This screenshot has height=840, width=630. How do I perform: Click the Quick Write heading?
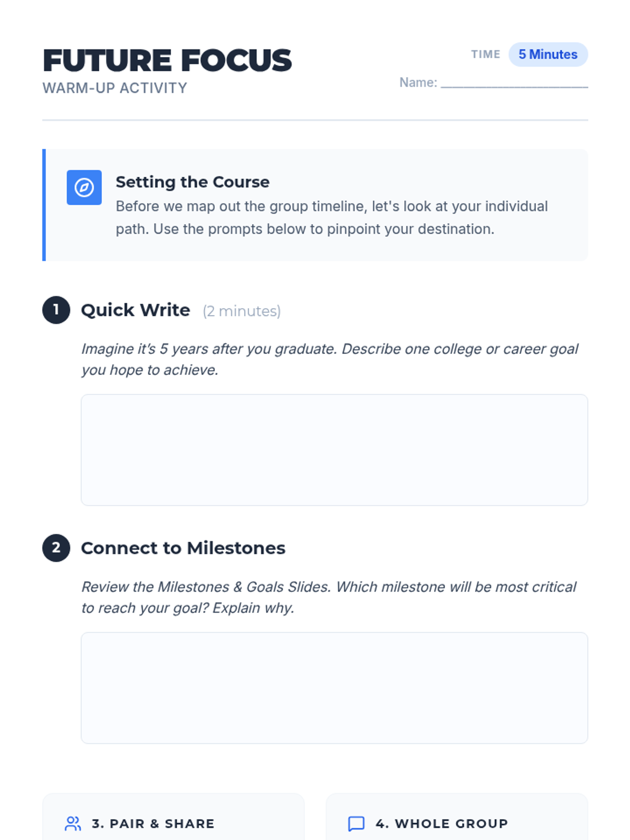pyautogui.click(x=135, y=310)
